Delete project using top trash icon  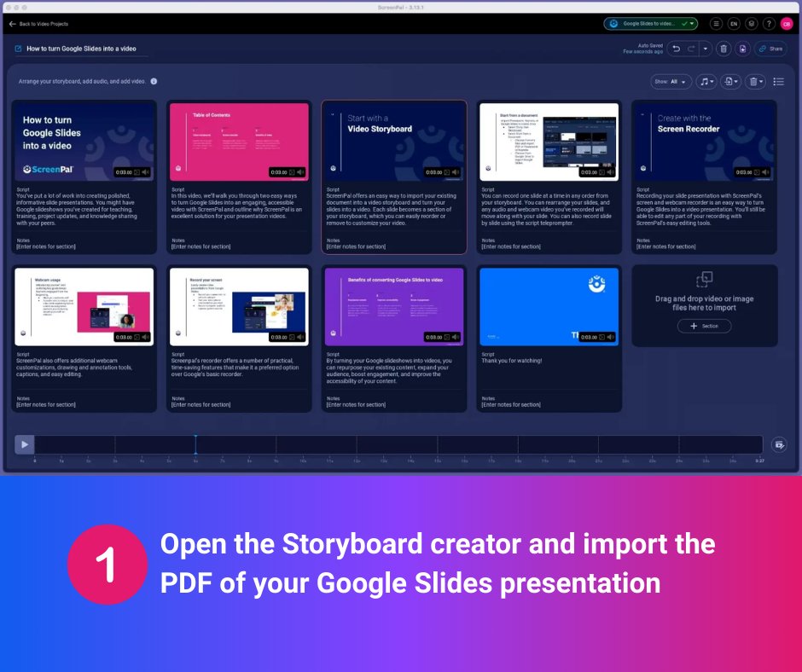724,49
